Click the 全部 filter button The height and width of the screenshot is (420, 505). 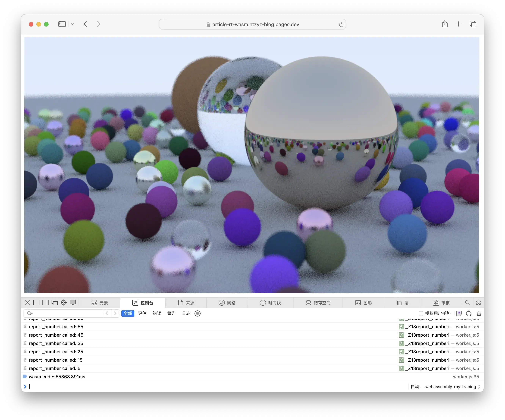click(x=128, y=313)
